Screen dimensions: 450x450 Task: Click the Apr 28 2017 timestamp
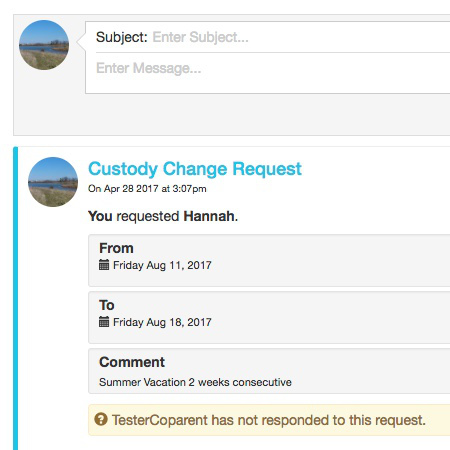pyautogui.click(x=147, y=189)
